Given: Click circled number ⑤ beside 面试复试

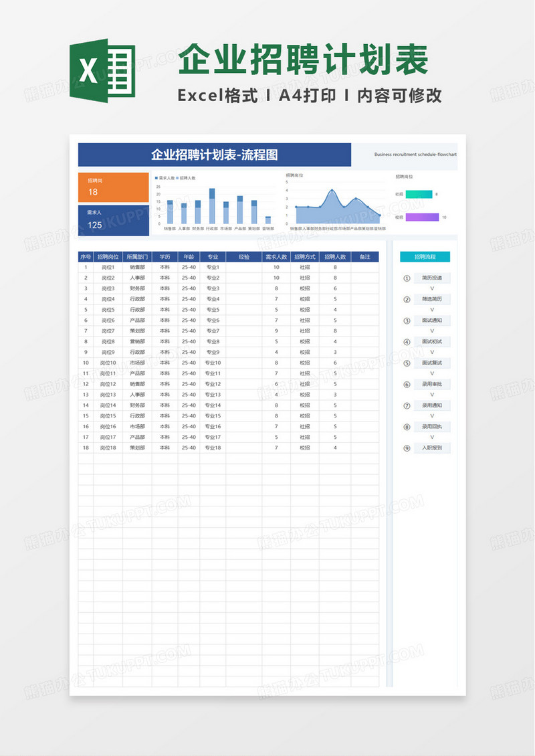Looking at the screenshot, I should tap(407, 363).
